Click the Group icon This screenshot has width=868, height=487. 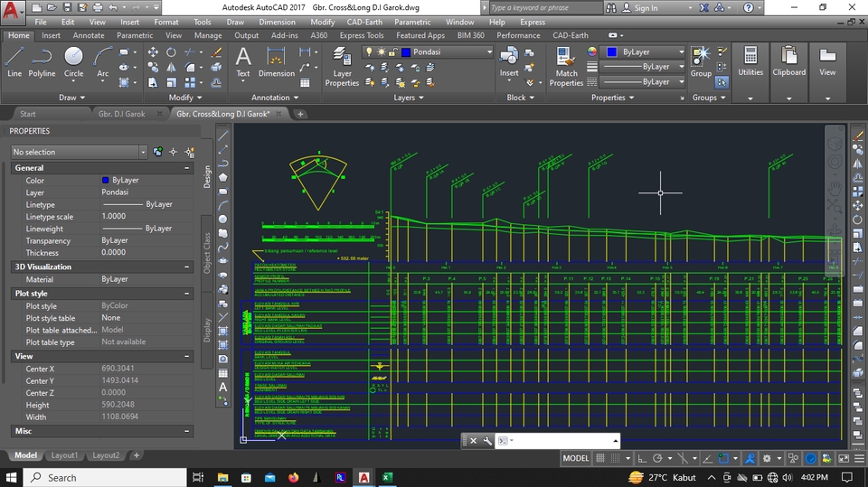(701, 61)
